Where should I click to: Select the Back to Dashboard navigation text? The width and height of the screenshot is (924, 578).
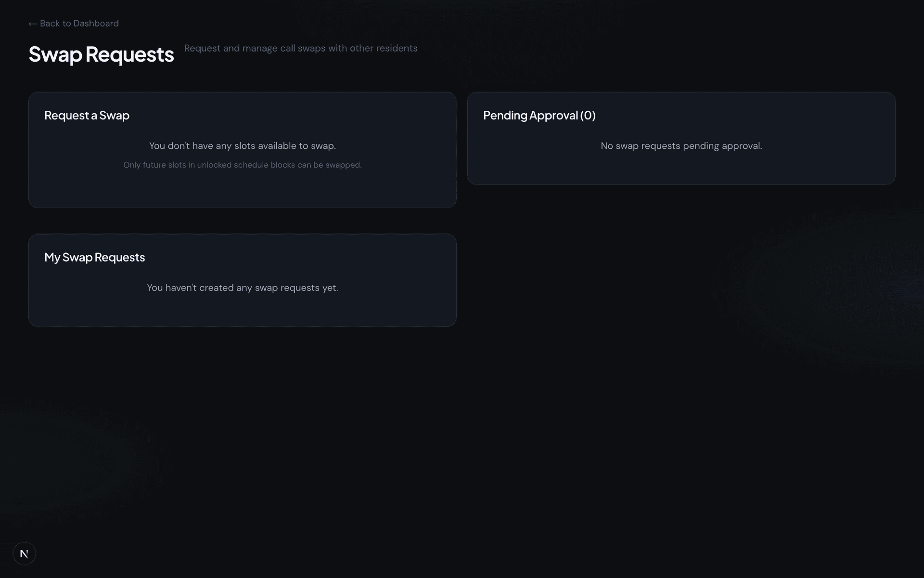tap(79, 23)
